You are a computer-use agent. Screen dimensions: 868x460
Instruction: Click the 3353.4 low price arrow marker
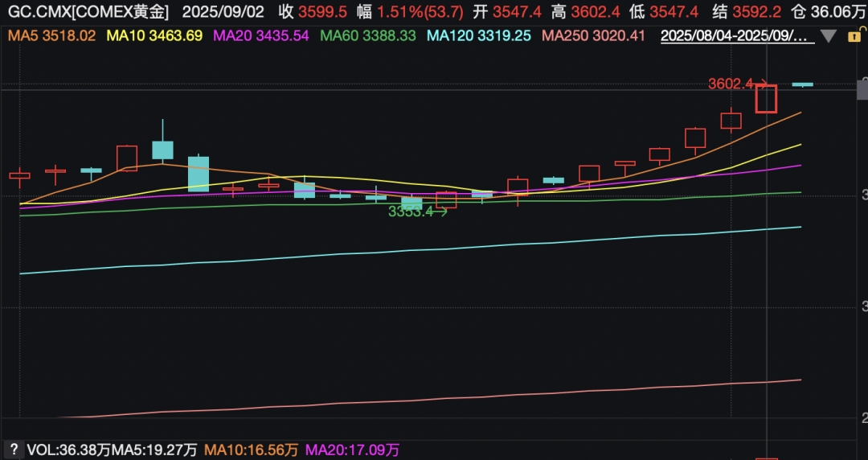click(x=416, y=212)
